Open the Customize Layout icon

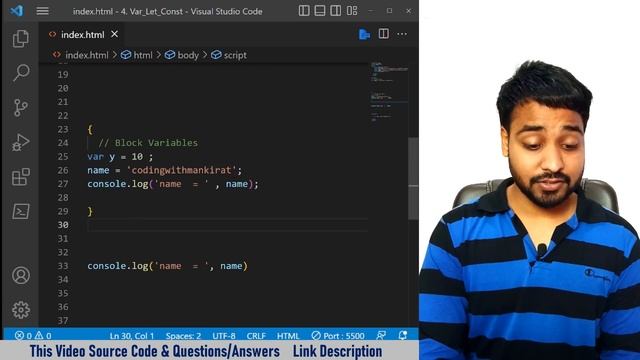click(352, 11)
